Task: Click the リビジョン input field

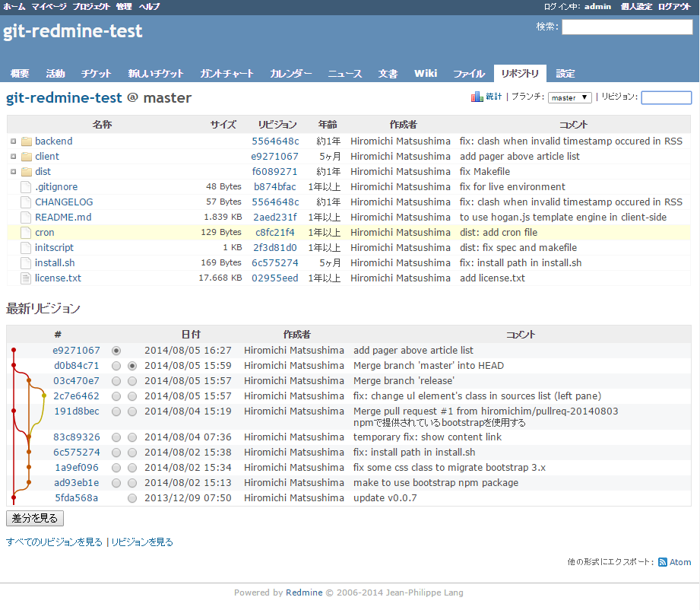Action: (x=666, y=97)
